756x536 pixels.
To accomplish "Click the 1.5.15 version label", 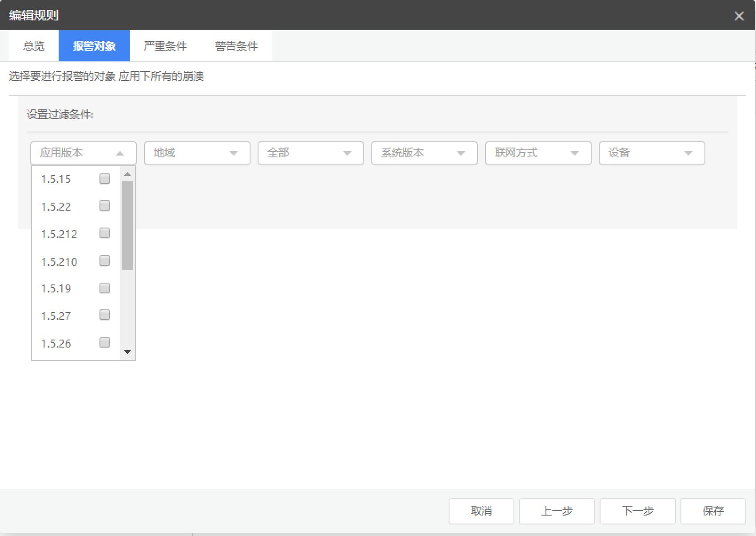I will click(x=56, y=180).
